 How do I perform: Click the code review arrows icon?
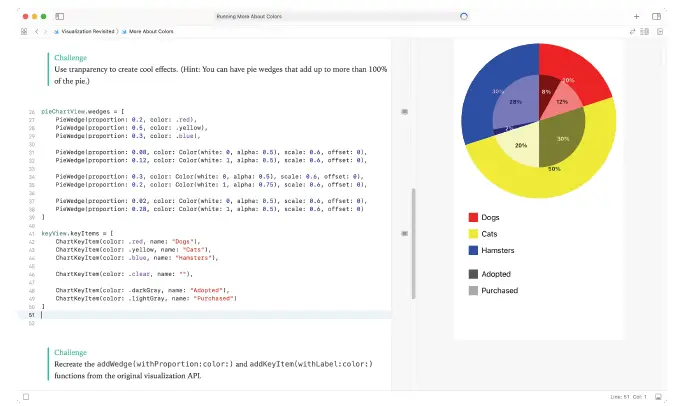tap(632, 31)
